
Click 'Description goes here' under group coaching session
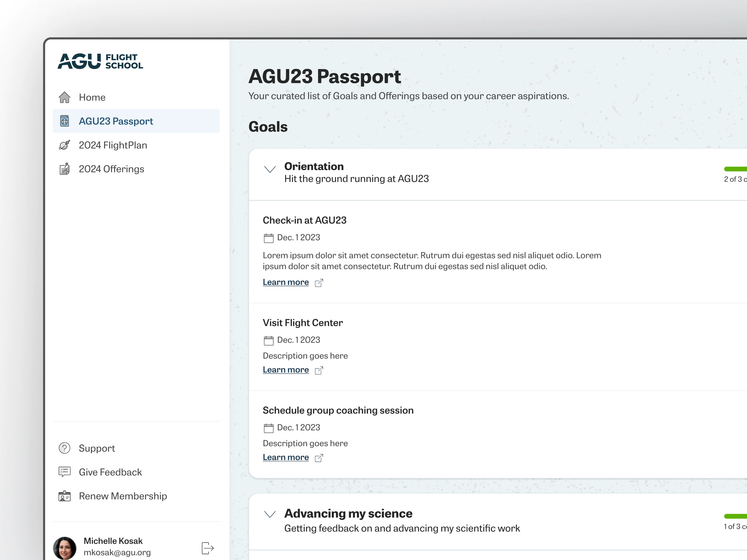click(x=305, y=443)
